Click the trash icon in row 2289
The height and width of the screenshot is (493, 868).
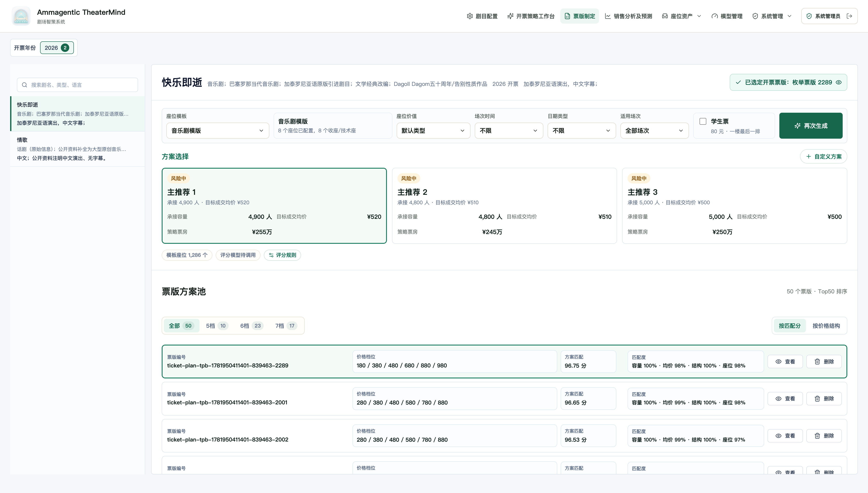[x=817, y=362]
